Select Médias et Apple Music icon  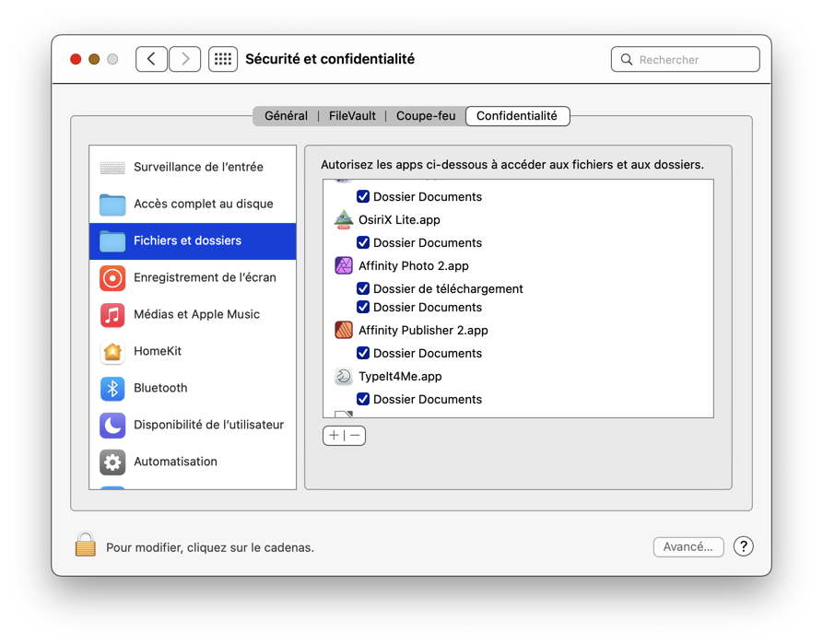coord(112,314)
